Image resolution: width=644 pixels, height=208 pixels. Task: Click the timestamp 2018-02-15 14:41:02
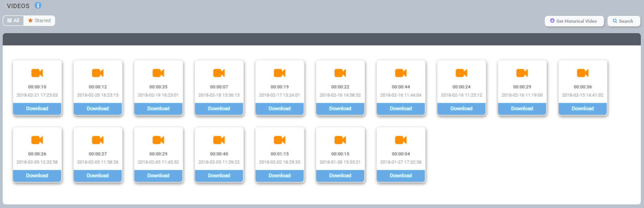[583, 95]
